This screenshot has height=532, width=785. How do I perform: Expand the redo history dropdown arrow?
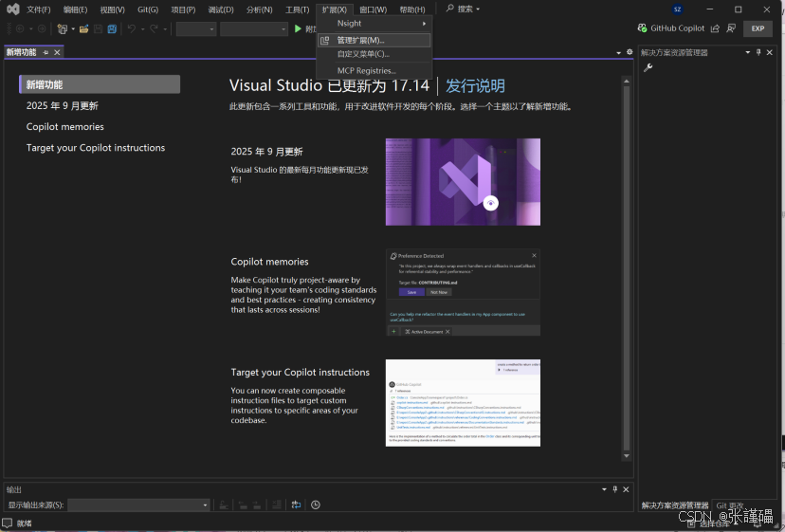165,29
